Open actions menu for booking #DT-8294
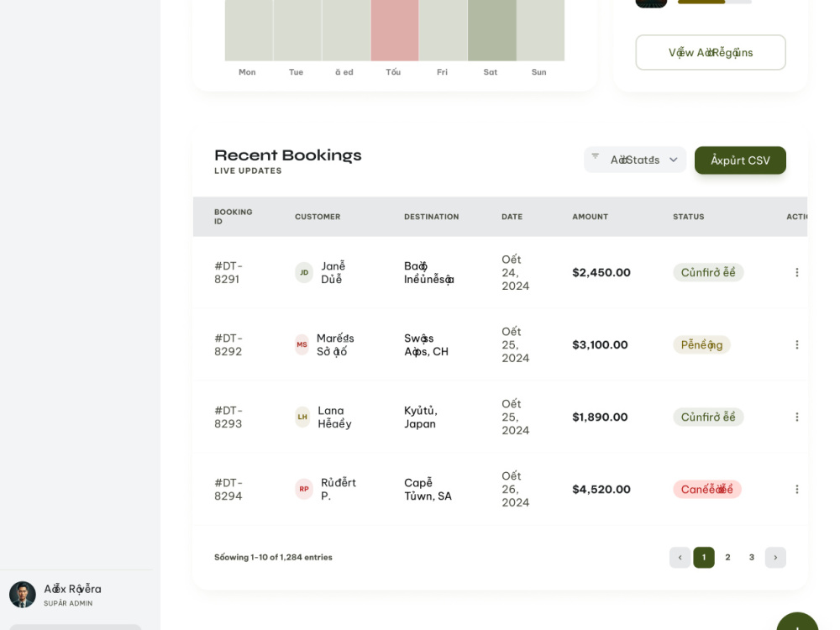The width and height of the screenshot is (840, 630). (x=796, y=489)
